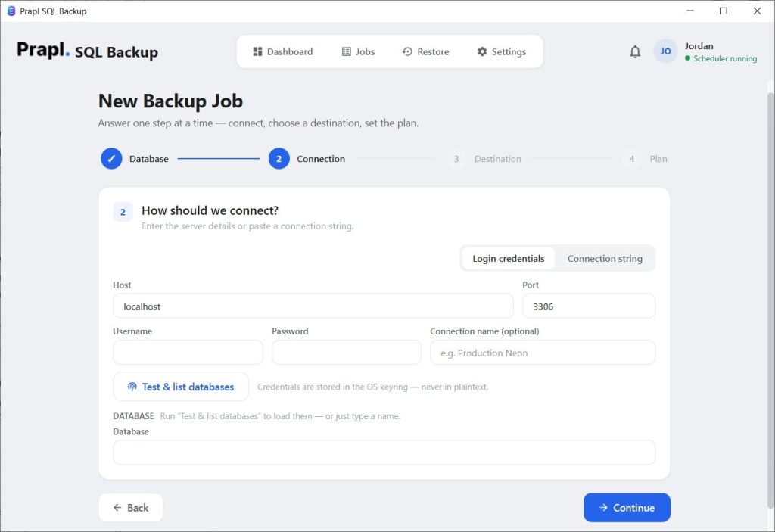Go Back to previous step
Image resolution: width=775 pixels, height=532 pixels.
tap(130, 507)
